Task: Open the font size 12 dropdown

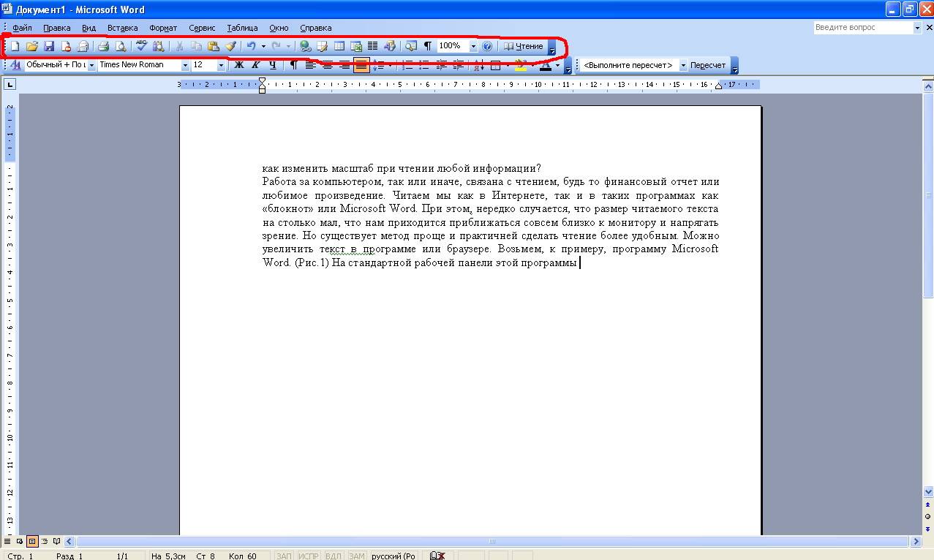Action: click(222, 65)
